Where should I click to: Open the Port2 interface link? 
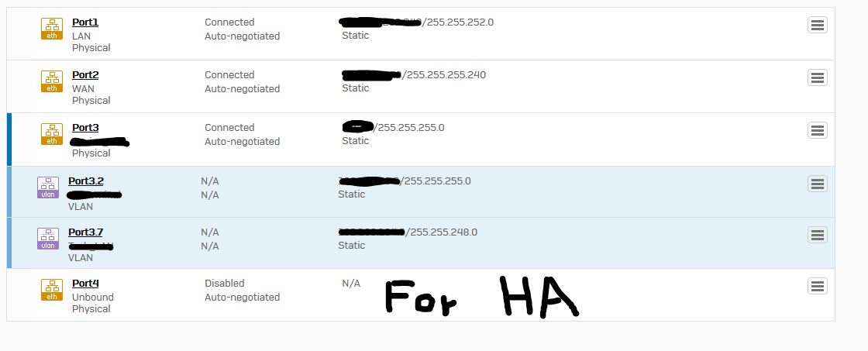(x=85, y=75)
